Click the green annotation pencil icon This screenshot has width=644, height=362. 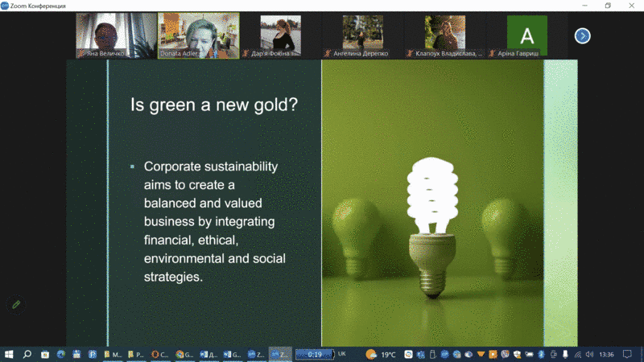tap(15, 305)
